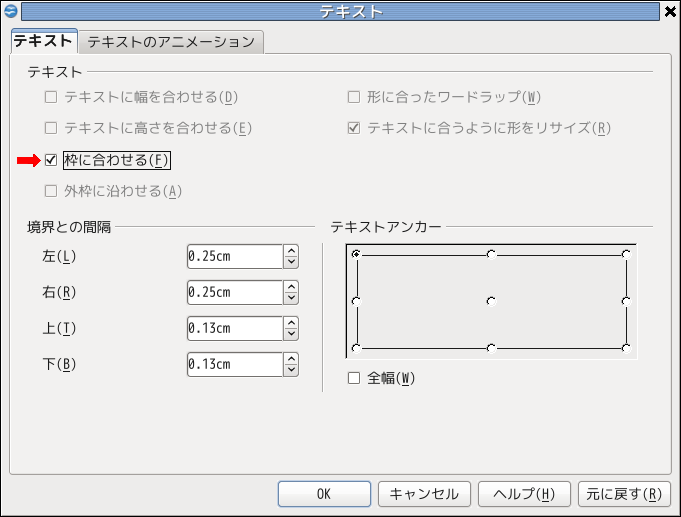681x517 pixels.
Task: Click the キャンセル button
Action: coord(423,494)
